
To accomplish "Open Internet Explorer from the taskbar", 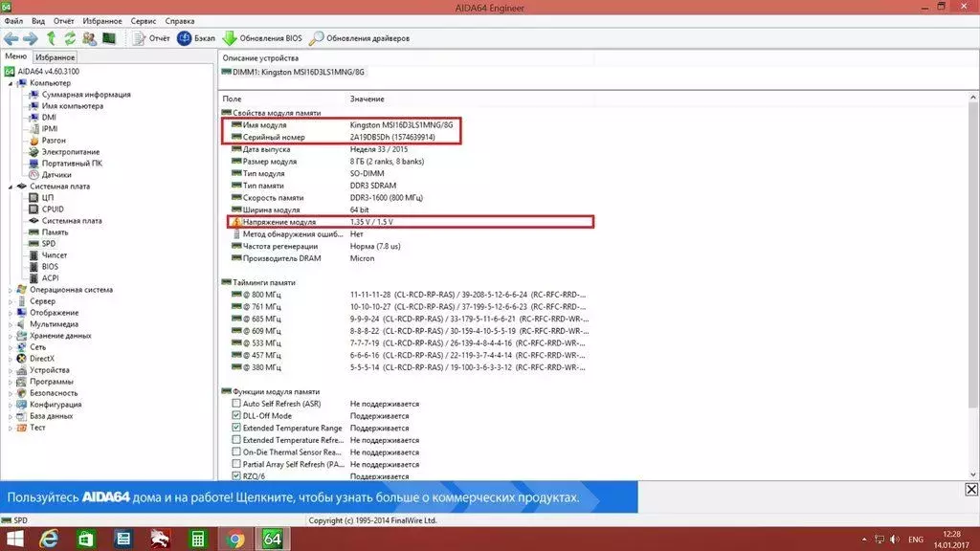I will pos(49,540).
